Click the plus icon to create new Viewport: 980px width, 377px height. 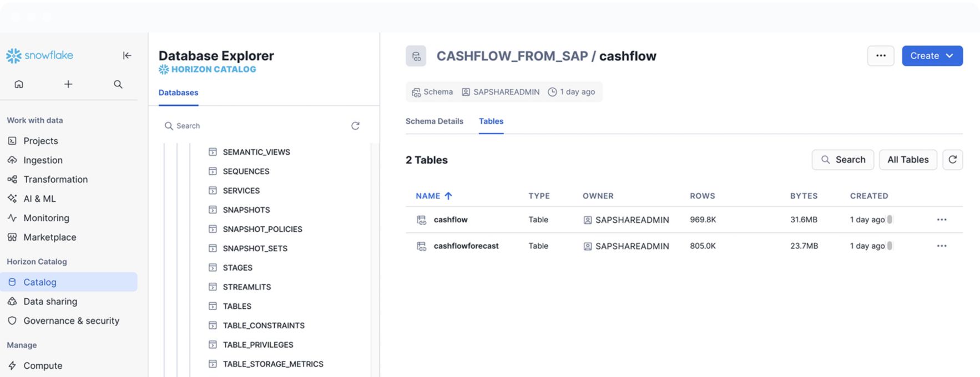pyautogui.click(x=68, y=84)
